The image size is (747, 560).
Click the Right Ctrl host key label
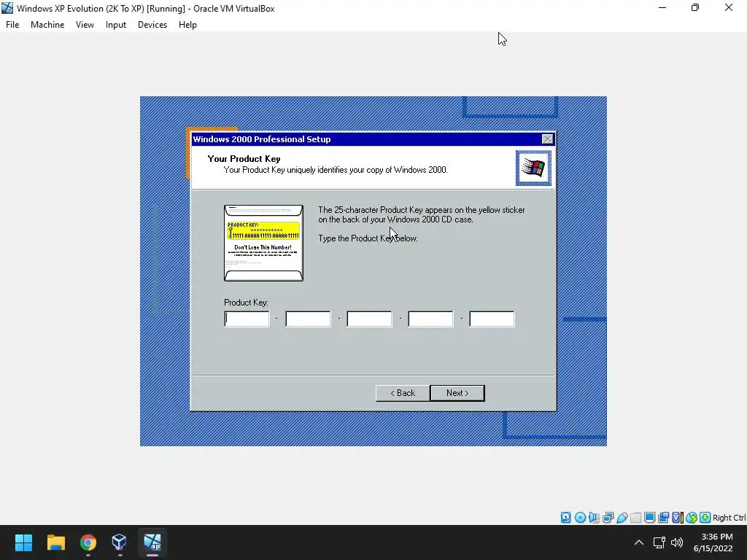[x=729, y=518]
